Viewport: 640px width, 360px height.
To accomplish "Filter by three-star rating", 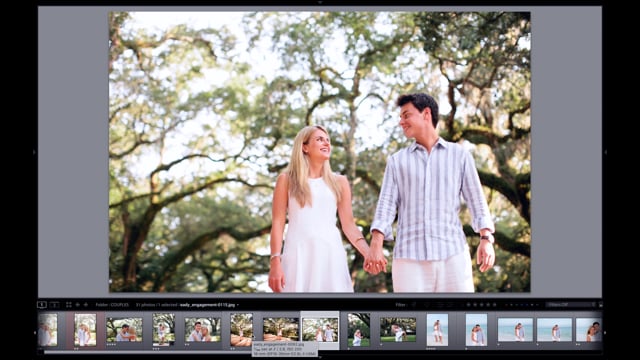I will [x=481, y=304].
